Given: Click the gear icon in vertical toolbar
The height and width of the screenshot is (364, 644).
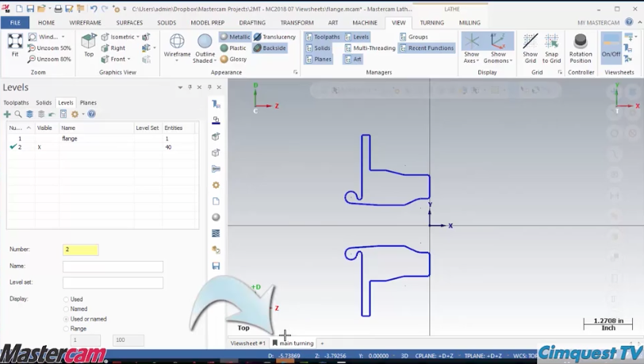Looking at the screenshot, I should pos(216,185).
